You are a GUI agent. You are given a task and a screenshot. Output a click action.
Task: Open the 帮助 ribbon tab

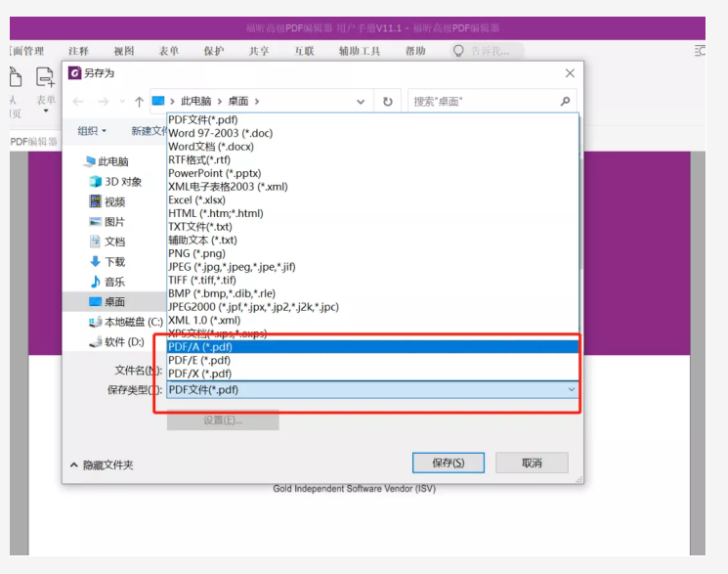pyautogui.click(x=415, y=51)
